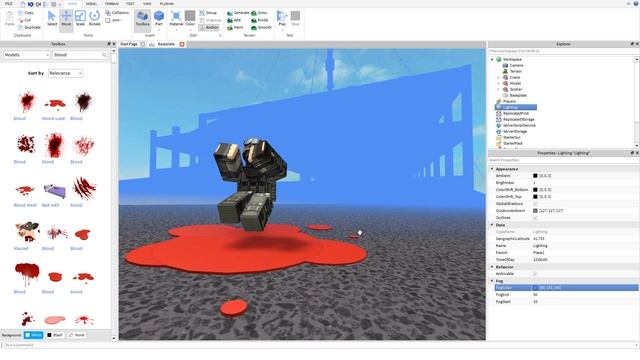The image size is (640, 360).
Task: Click the 'Bed with' toolbox model thumbnail
Action: pyautogui.click(x=54, y=191)
